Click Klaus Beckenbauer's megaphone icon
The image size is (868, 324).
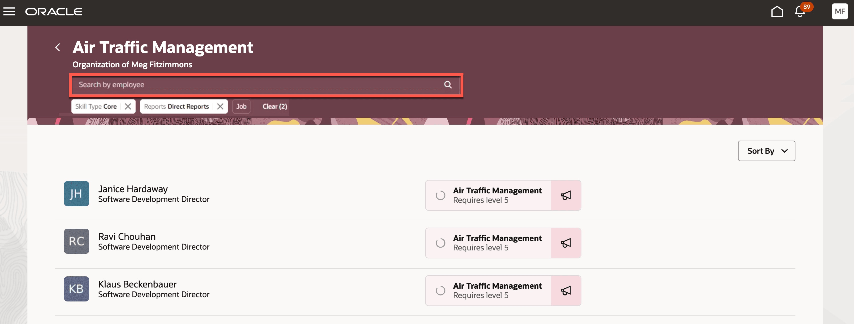pyautogui.click(x=566, y=290)
